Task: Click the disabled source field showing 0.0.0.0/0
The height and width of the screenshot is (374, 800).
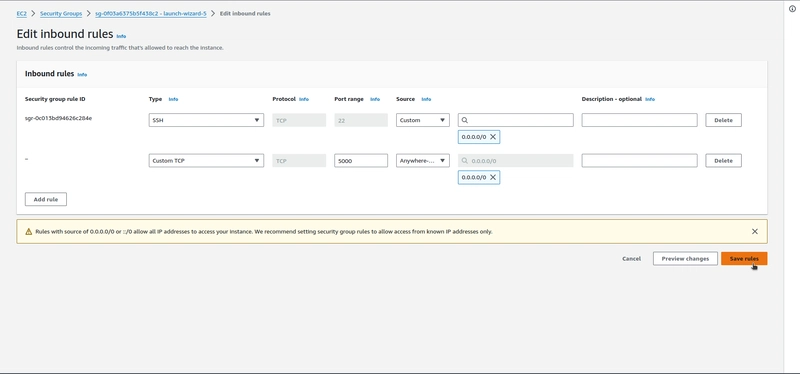Action: click(515, 161)
